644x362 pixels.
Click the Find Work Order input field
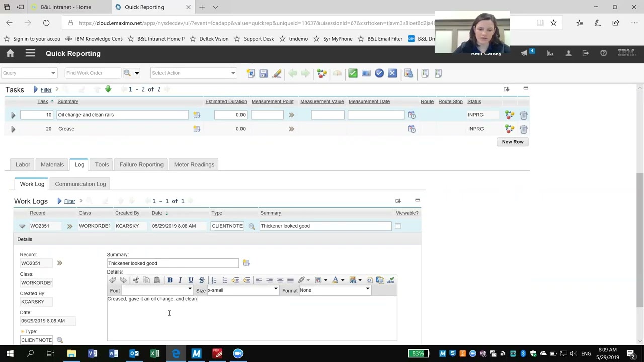[x=94, y=73]
